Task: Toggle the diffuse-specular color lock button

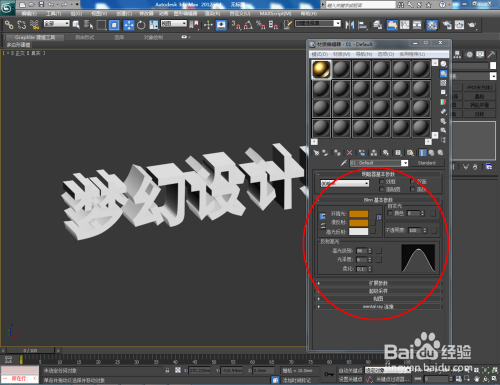Action: click(x=322, y=226)
